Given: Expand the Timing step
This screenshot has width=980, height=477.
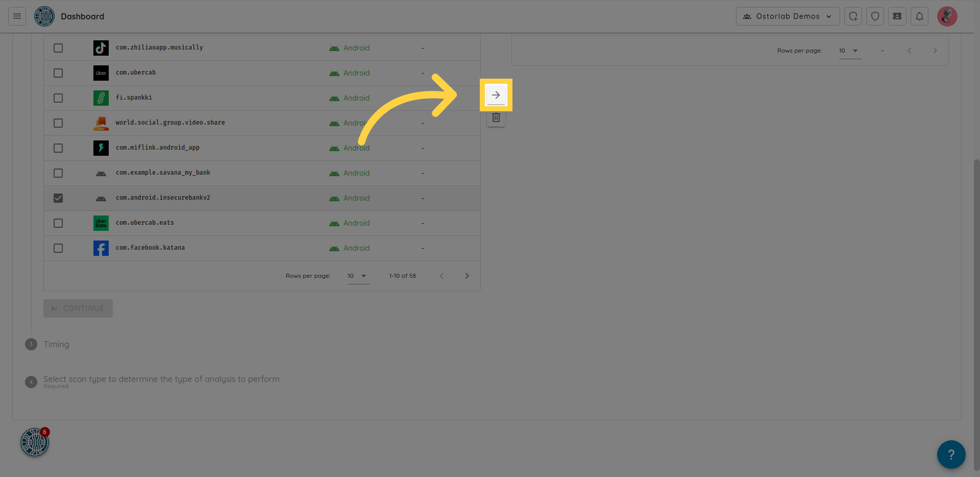Looking at the screenshot, I should tap(56, 344).
